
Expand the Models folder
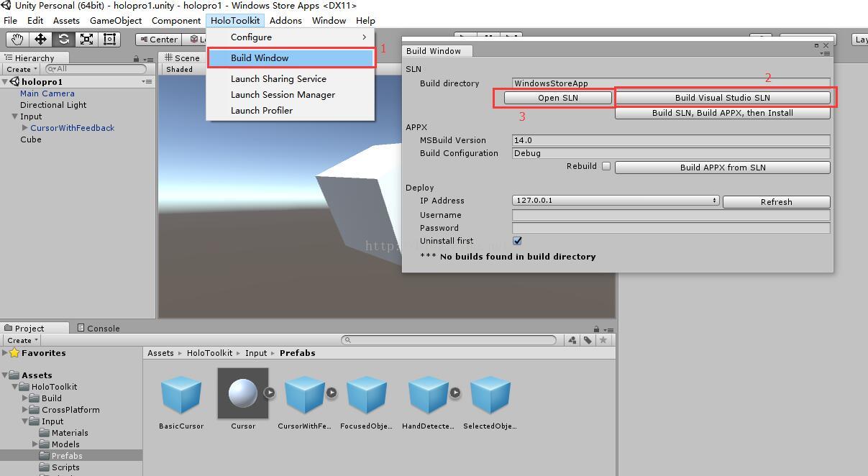click(35, 444)
